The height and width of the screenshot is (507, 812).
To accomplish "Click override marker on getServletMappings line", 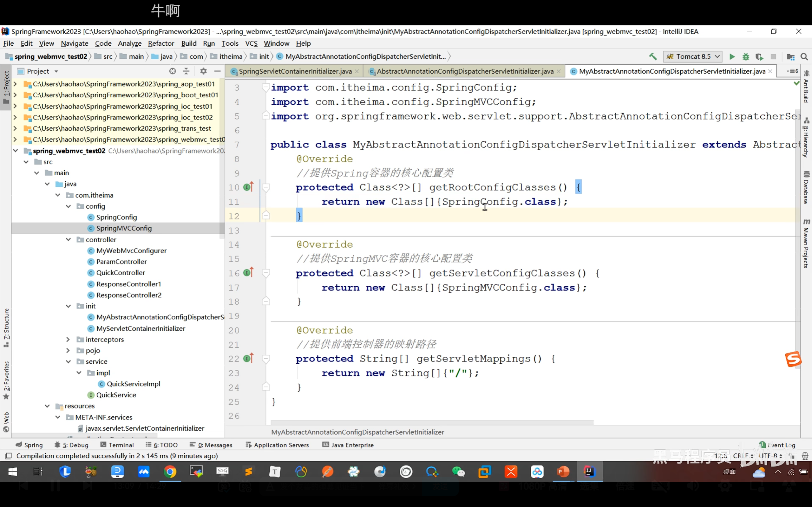I will tap(249, 358).
